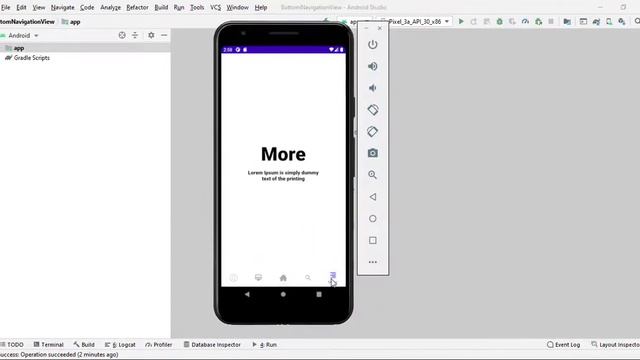This screenshot has width=640, height=360.
Task: Click the emulator sidebar home circle
Action: pos(373,219)
